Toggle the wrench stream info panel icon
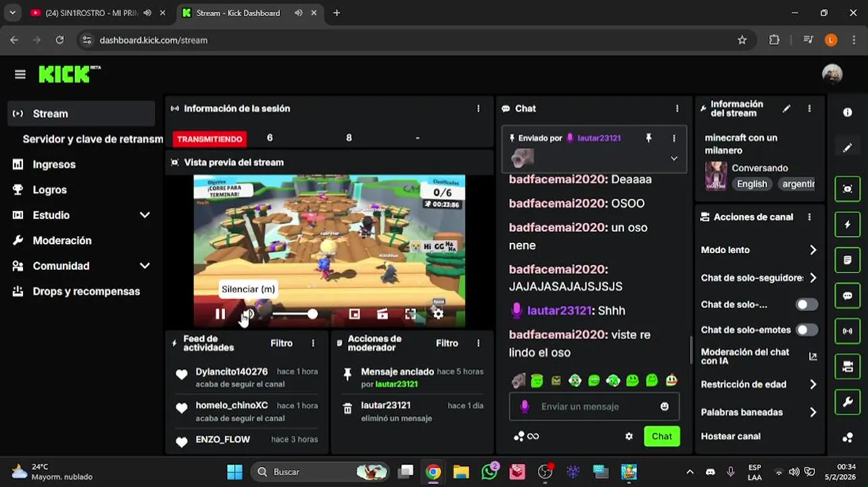Viewport: 868px width, 487px height. 848,402
